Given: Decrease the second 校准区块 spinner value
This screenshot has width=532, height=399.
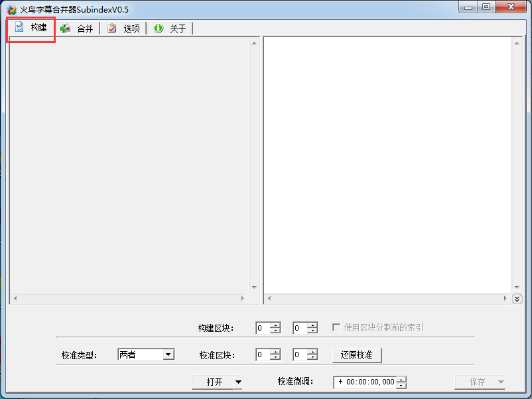Looking at the screenshot, I should click(312, 358).
